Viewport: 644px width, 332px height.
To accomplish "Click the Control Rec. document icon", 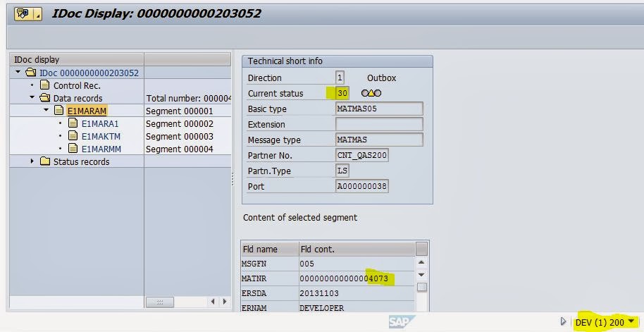I will pyautogui.click(x=45, y=85).
